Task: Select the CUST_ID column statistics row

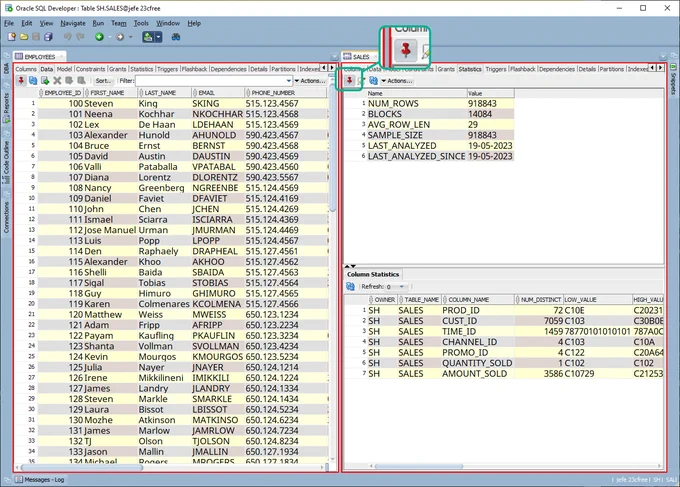Action: tap(504, 321)
